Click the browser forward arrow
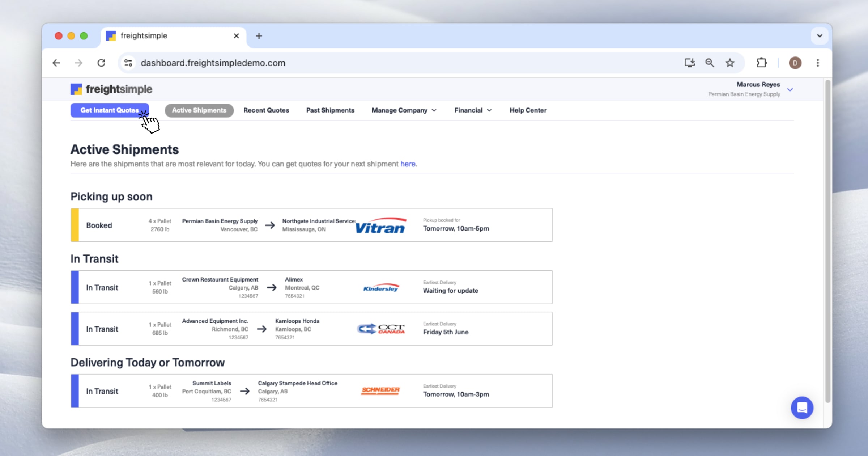868x456 pixels. tap(78, 63)
